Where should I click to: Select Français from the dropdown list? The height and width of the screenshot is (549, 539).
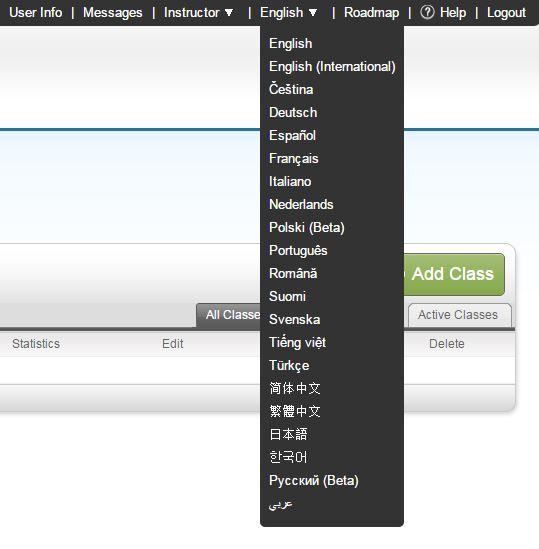coord(293,159)
